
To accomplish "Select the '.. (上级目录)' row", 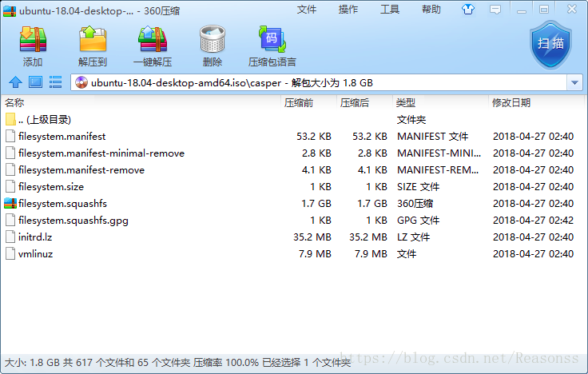I will click(x=294, y=120).
